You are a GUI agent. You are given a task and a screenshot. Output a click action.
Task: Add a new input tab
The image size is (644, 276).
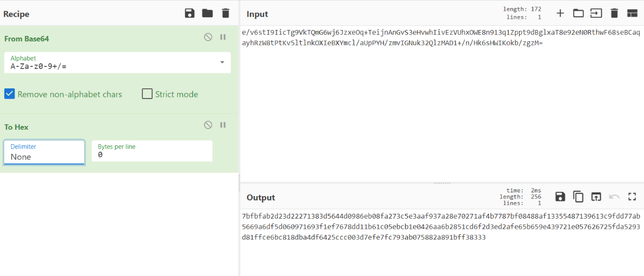pyautogui.click(x=560, y=13)
